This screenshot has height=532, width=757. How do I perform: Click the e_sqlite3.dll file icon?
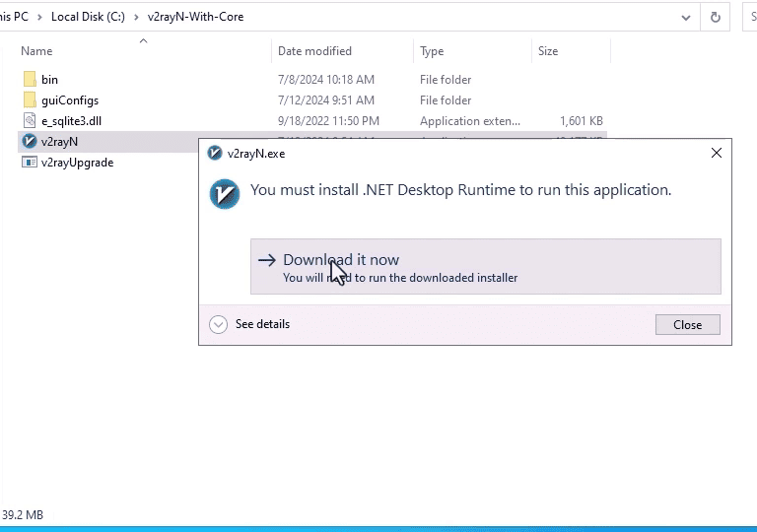tap(30, 120)
